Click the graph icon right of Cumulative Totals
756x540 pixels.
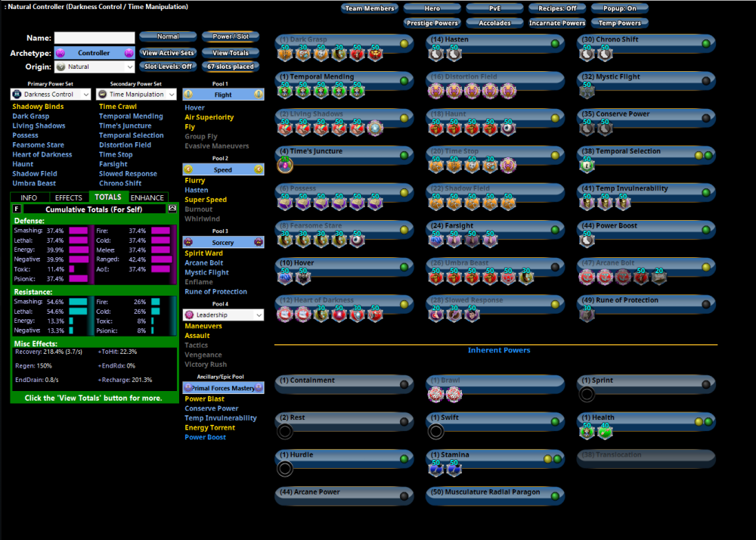tap(172, 208)
